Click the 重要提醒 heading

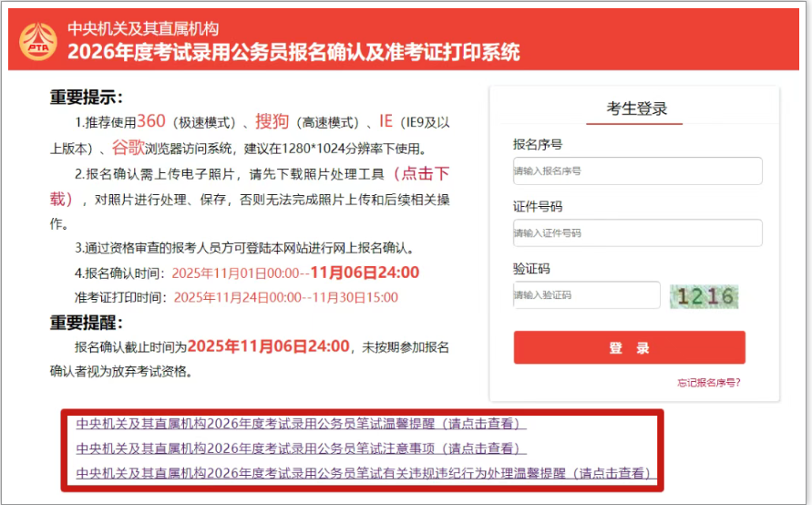(86, 323)
